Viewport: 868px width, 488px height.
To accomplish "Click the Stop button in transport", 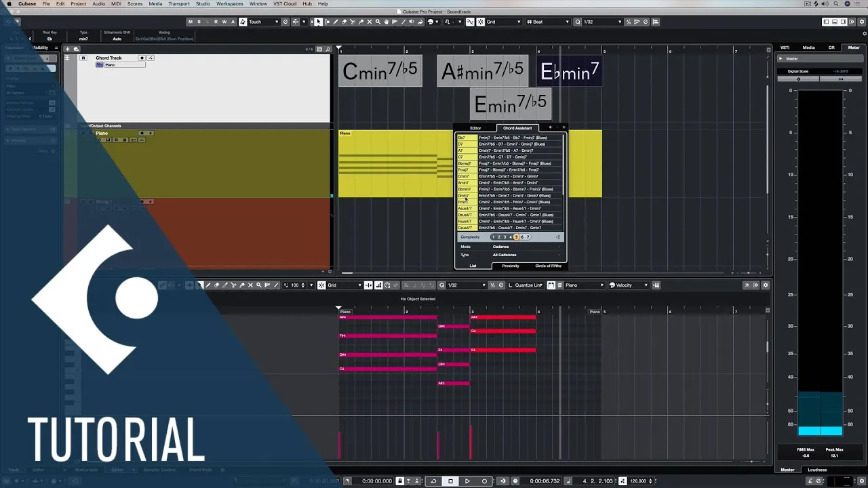I will (x=450, y=481).
